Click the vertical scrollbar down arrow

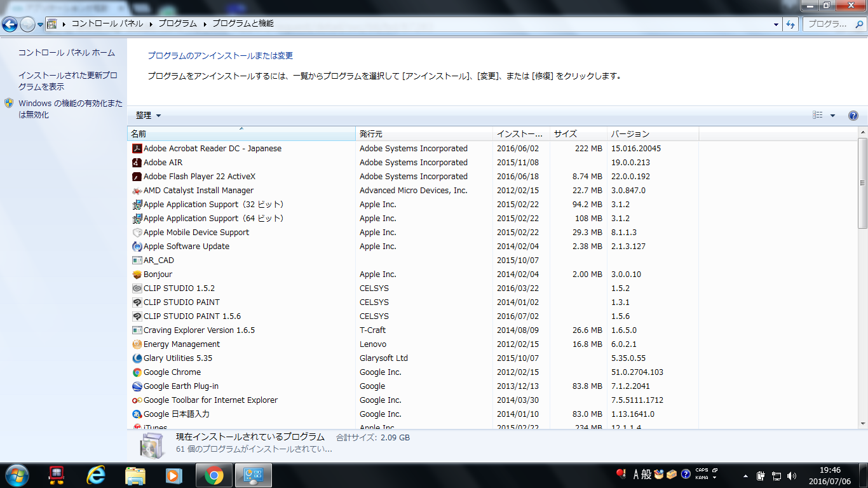[x=862, y=423]
